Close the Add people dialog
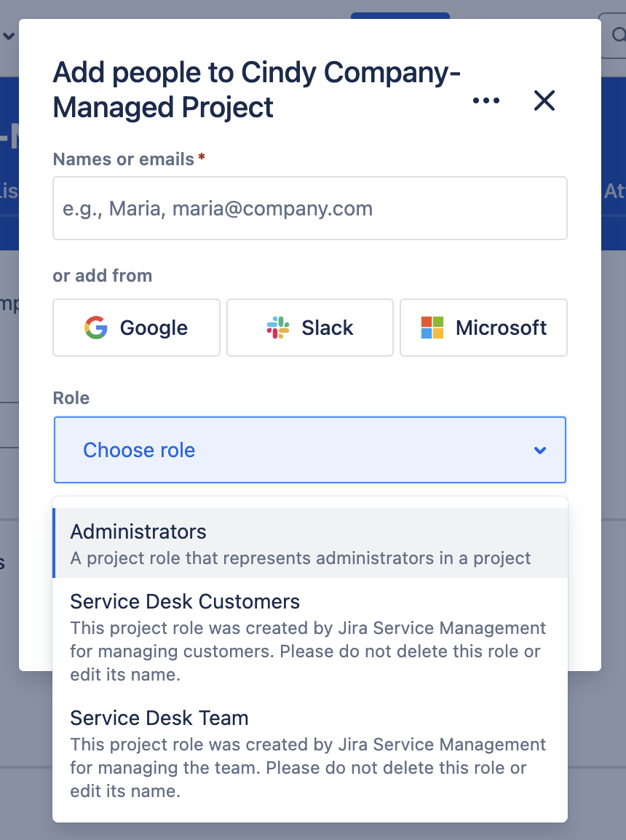 tap(544, 100)
